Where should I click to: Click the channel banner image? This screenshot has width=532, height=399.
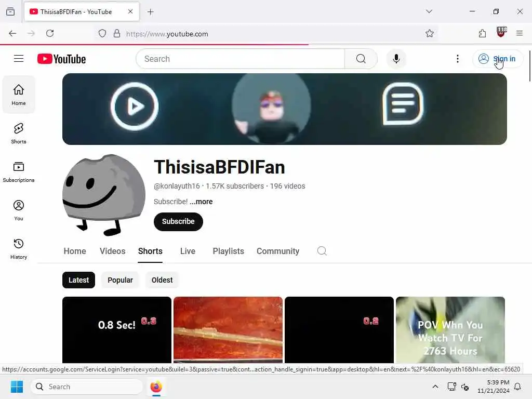pos(284,109)
